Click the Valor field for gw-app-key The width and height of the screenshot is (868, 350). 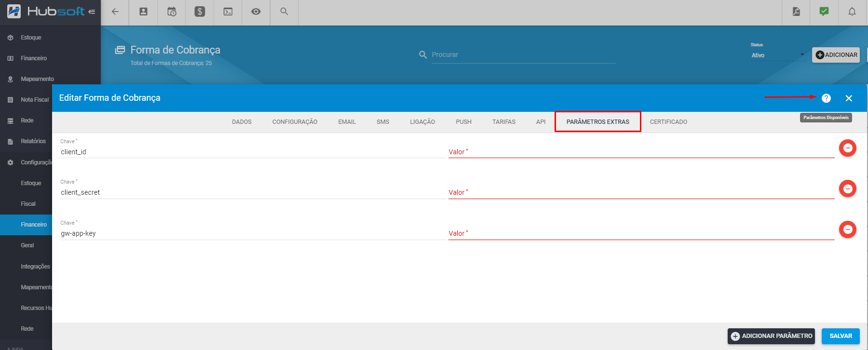pyautogui.click(x=641, y=233)
